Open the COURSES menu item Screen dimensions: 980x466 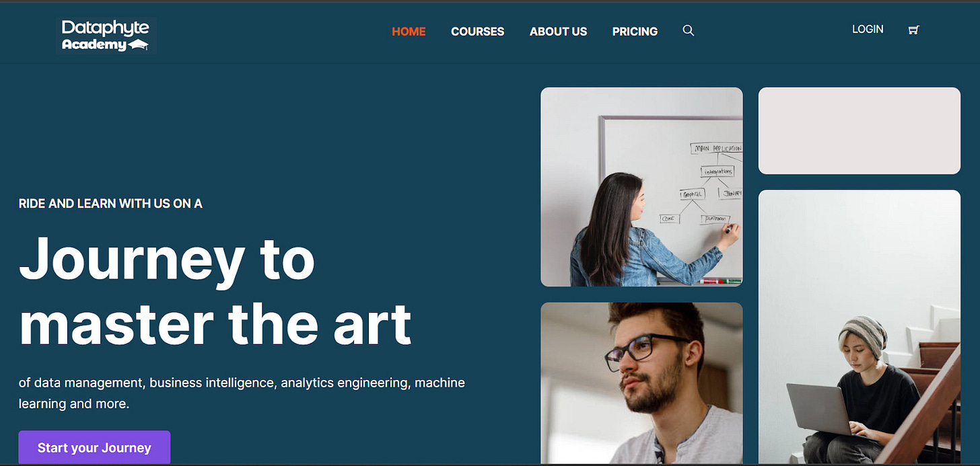[477, 31]
